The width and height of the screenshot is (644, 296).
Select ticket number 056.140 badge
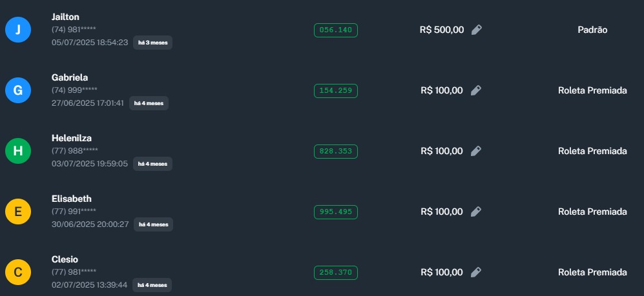pos(335,30)
